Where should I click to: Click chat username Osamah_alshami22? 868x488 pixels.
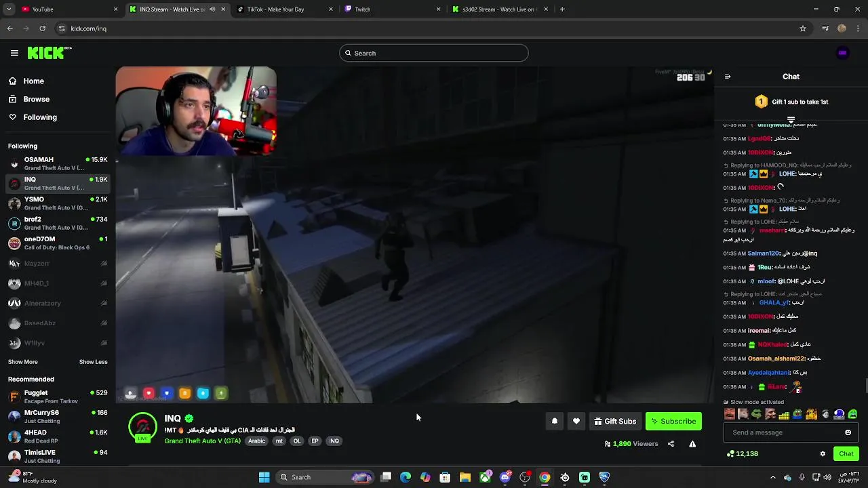tap(776, 359)
